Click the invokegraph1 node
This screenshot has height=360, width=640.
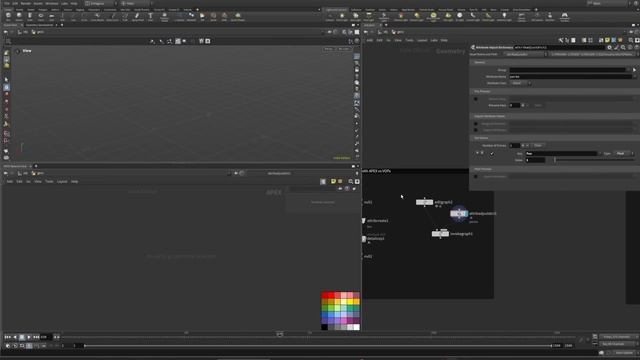[x=440, y=233]
